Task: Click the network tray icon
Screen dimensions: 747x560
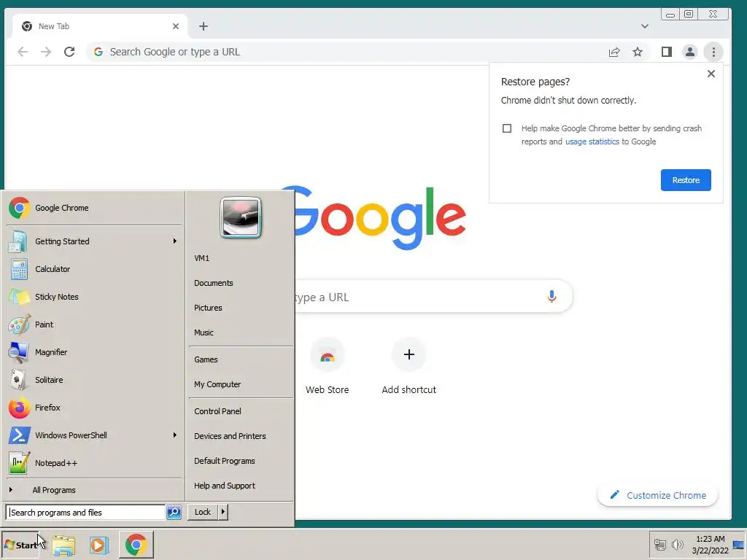Action: click(659, 545)
